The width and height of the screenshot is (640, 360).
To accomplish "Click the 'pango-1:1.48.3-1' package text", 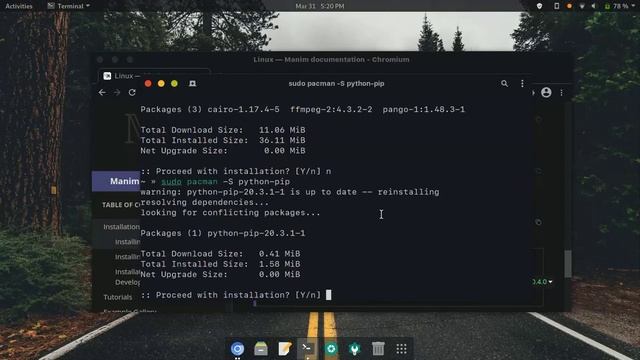I will point(424,109).
